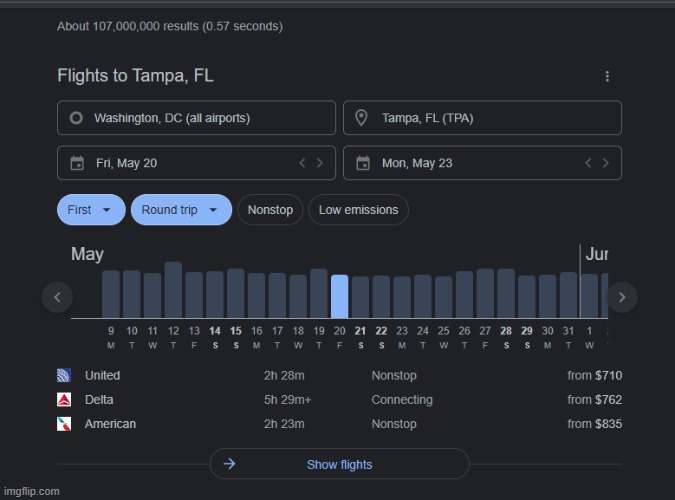675x500 pixels.
Task: Open the Round trip dropdown
Action: pyautogui.click(x=180, y=210)
